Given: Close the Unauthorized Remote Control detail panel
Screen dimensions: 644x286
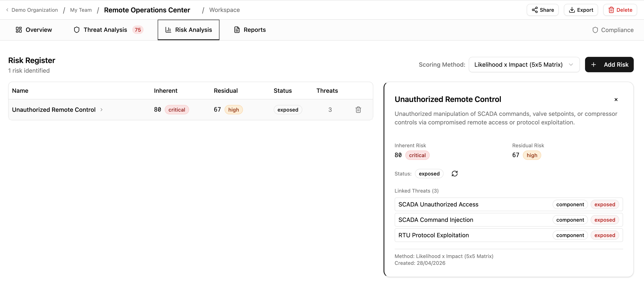Looking at the screenshot, I should (x=616, y=99).
